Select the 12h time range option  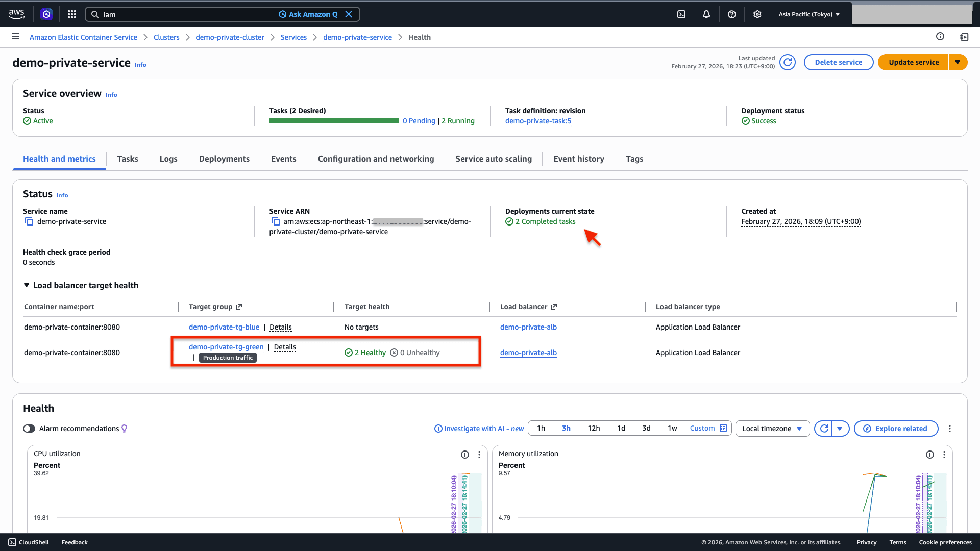(x=594, y=429)
